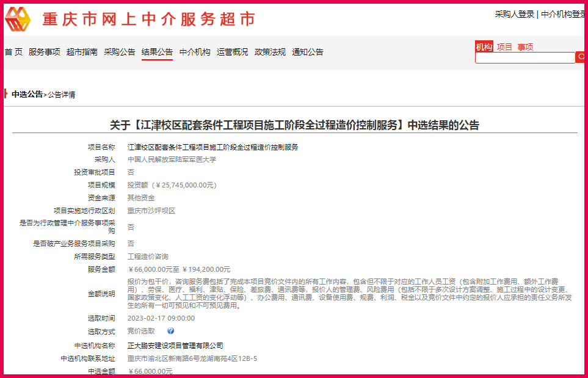Image resolution: width=588 pixels, height=378 pixels.
Task: Select the 事项 search tab
Action: [x=525, y=47]
